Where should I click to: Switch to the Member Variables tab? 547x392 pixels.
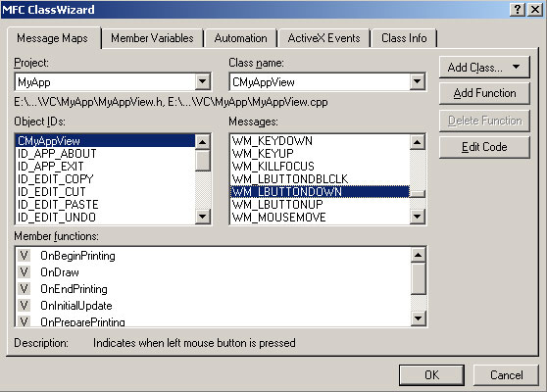(x=152, y=38)
